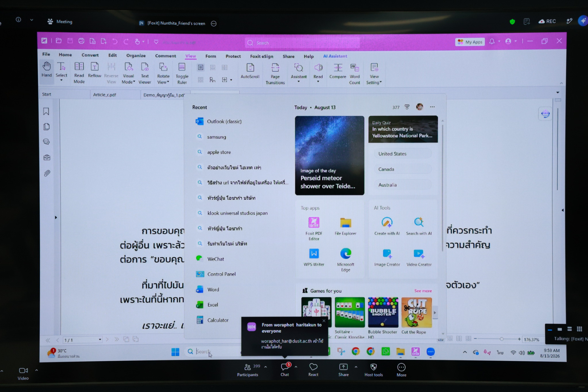
Task: Open the Attachments paperclip panel
Action: [47, 173]
